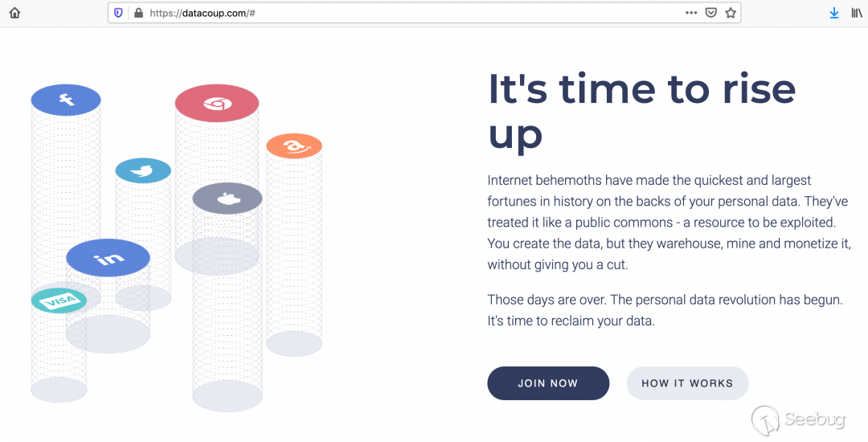Click the "It's time to rise up" heading
This screenshot has width=868, height=442.
tap(641, 110)
